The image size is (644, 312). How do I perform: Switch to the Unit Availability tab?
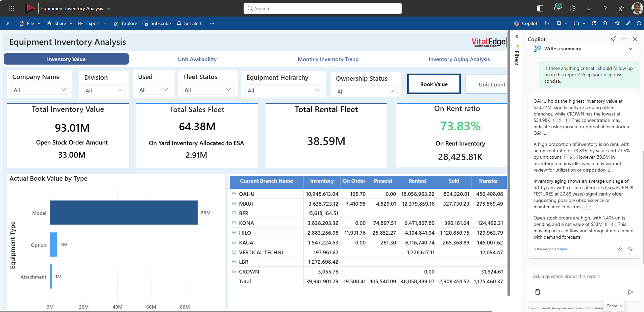coord(197,59)
